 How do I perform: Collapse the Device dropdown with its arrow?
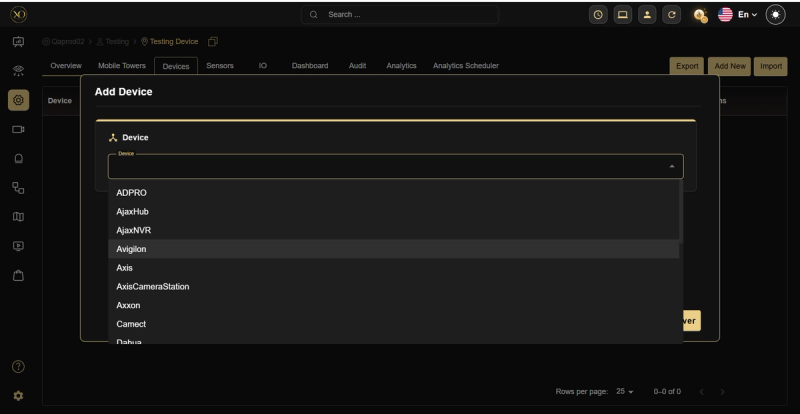click(x=672, y=166)
